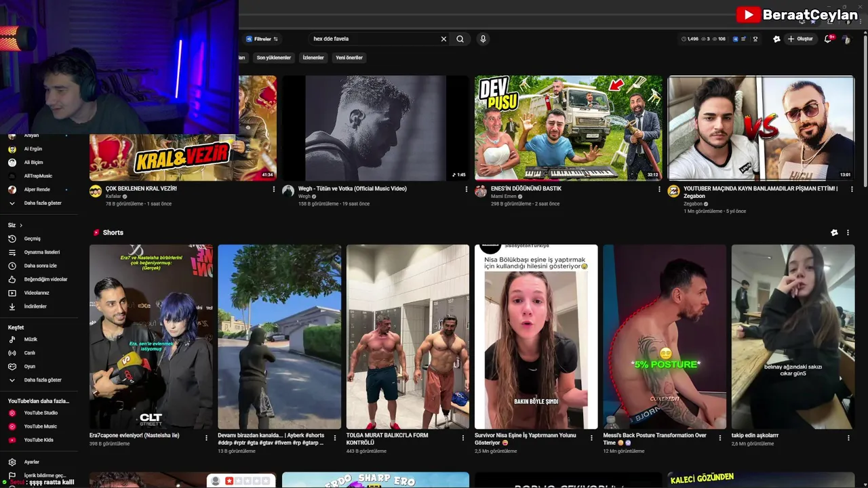
Task: Open YouTube Kids from the sidebar
Action: point(39,440)
